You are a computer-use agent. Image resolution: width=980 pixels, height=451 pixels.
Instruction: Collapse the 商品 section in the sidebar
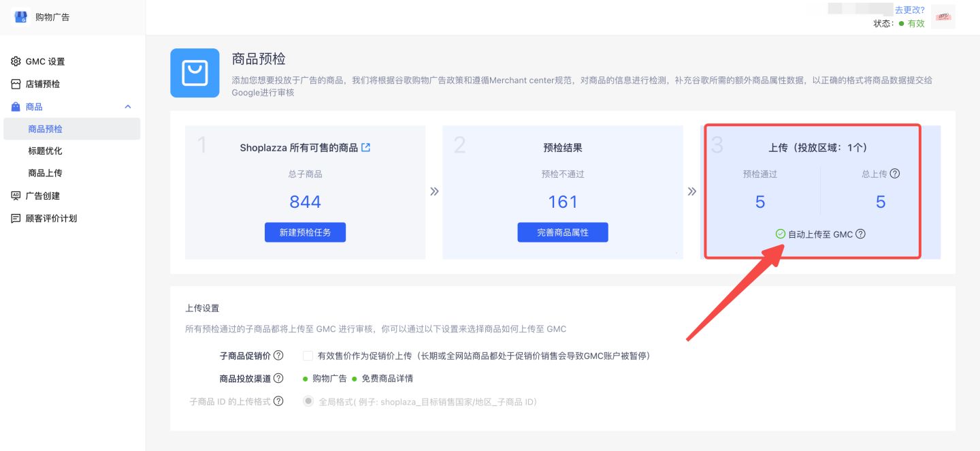(x=127, y=106)
